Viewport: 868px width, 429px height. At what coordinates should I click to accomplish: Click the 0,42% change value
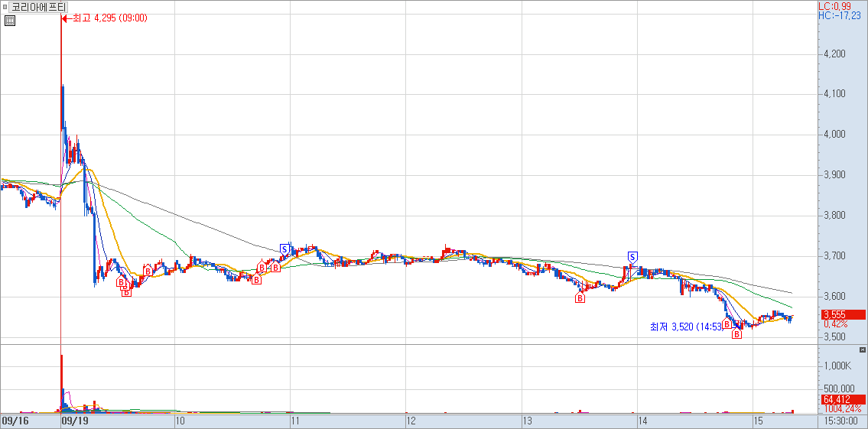[835, 323]
